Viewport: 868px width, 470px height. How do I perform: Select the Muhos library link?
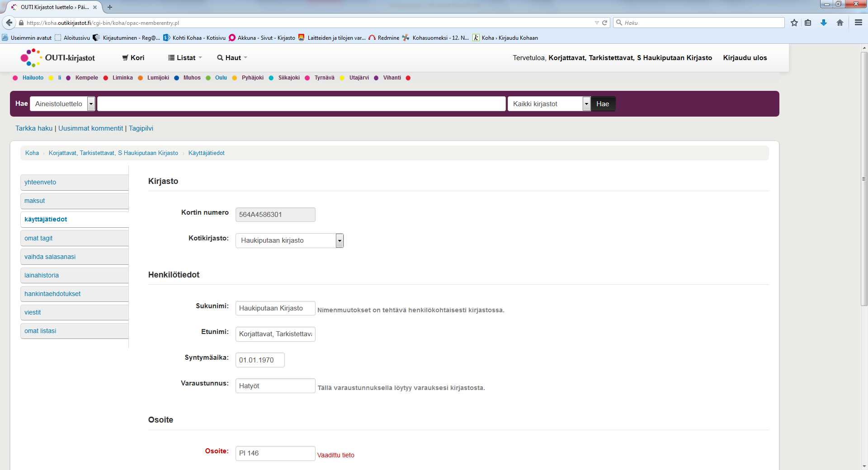[x=192, y=78]
